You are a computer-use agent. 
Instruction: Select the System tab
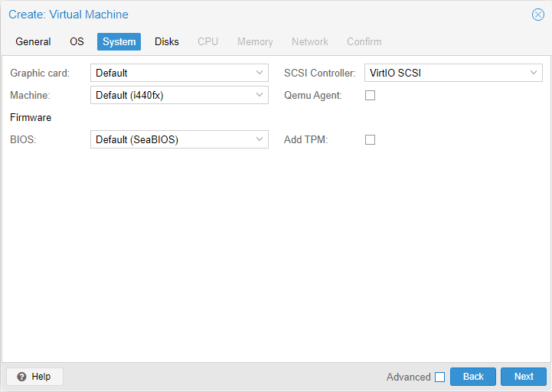(x=119, y=42)
